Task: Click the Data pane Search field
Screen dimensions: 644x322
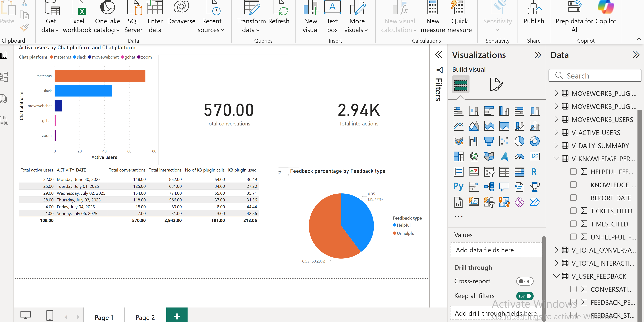Action: [x=595, y=76]
